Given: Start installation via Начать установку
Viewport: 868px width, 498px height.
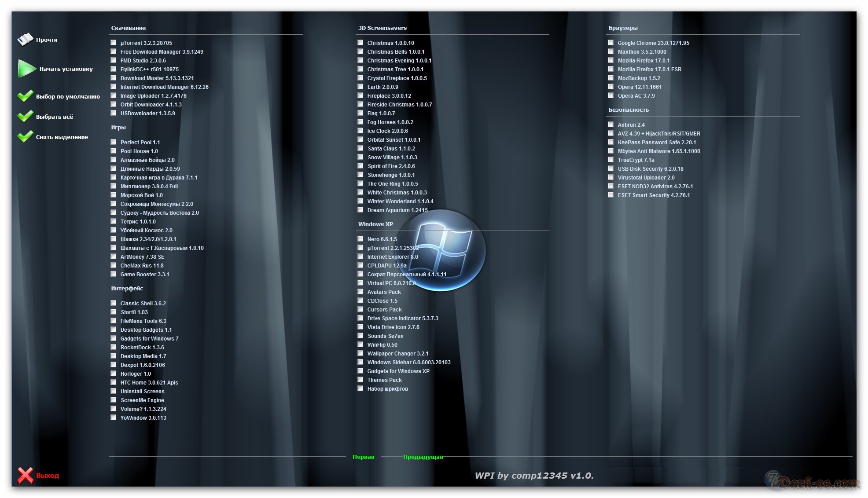Looking at the screenshot, I should [66, 69].
